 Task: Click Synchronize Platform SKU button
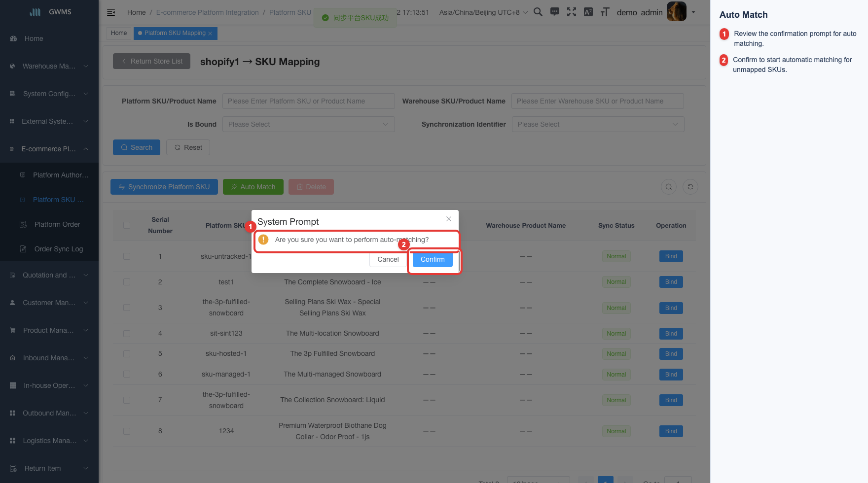(x=164, y=187)
